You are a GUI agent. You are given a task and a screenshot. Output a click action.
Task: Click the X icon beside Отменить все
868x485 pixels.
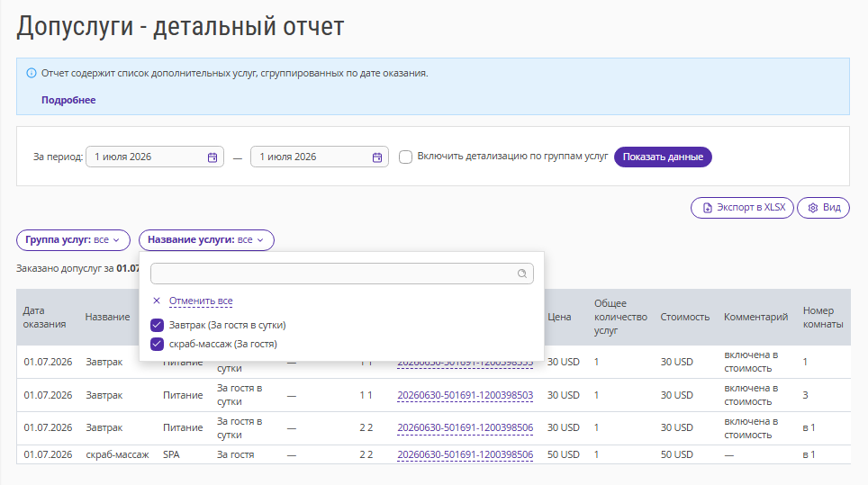point(157,301)
